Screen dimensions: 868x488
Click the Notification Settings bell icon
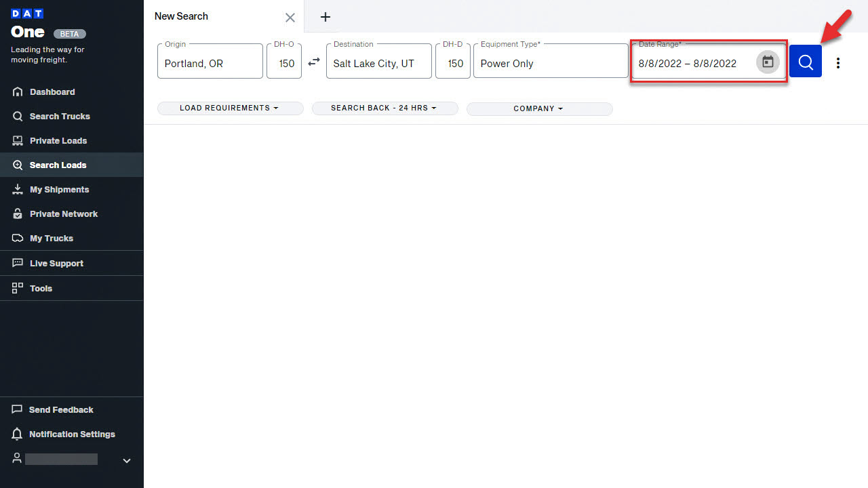tap(18, 434)
